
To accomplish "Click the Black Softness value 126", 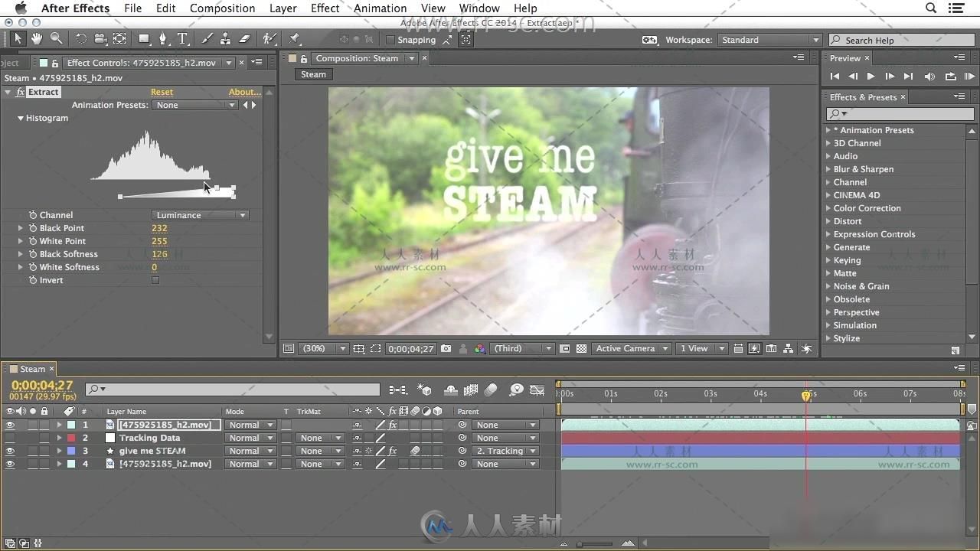I will point(159,254).
